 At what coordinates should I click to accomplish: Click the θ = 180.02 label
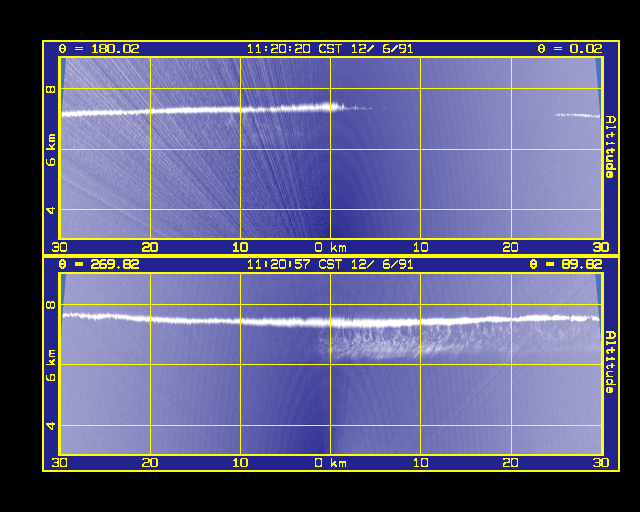point(99,49)
